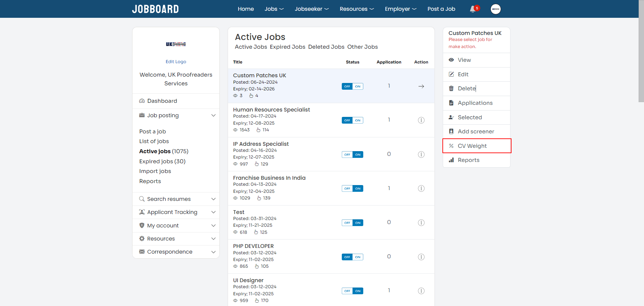Click the Job posting briefcase icon
Screen dimensions: 644x306
142,115
